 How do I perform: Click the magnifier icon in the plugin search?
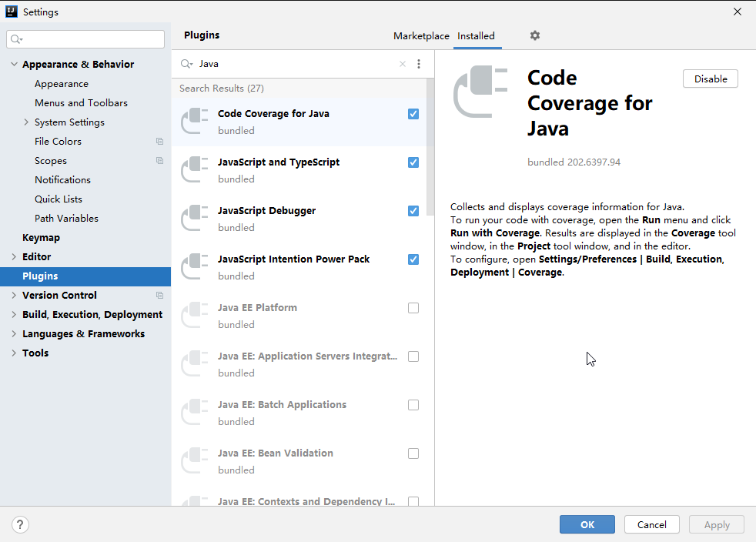pos(186,63)
